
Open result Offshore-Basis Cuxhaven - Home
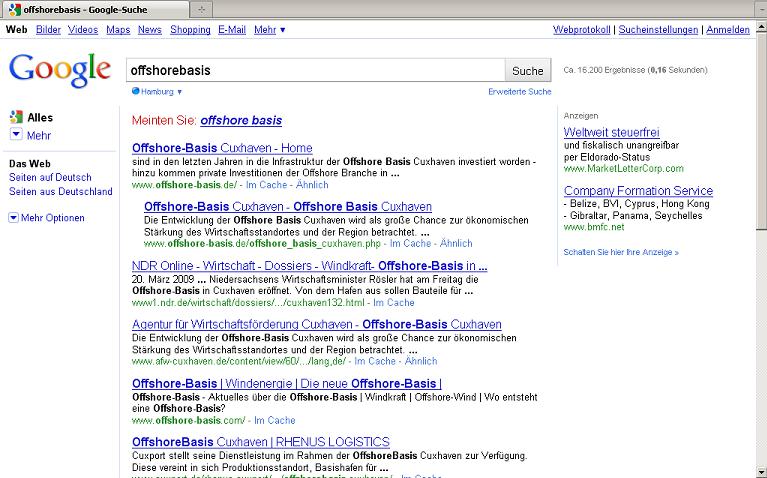(x=222, y=148)
